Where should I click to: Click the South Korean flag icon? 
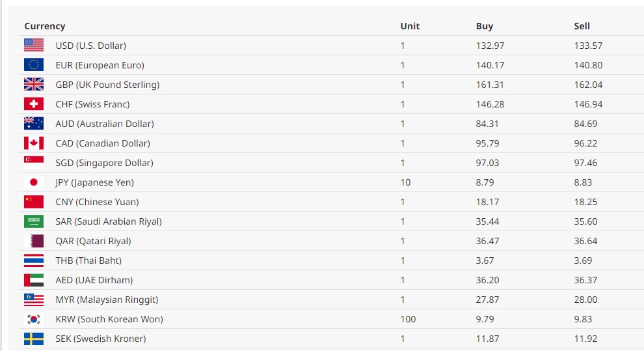pos(34,319)
